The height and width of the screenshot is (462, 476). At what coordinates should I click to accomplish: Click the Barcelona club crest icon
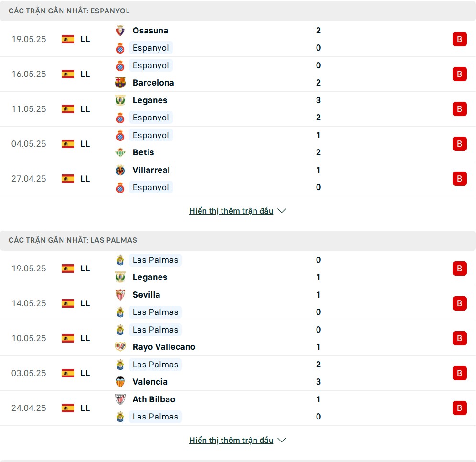click(x=120, y=83)
